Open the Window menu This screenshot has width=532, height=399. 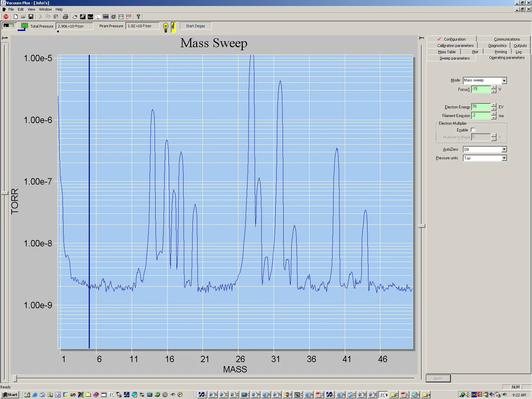[45, 9]
